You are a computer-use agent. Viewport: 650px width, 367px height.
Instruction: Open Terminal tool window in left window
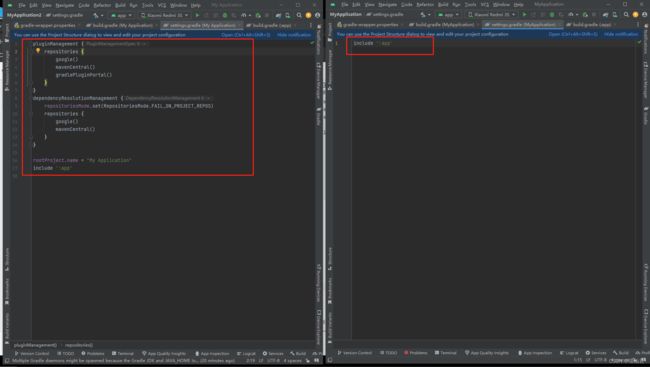point(123,354)
